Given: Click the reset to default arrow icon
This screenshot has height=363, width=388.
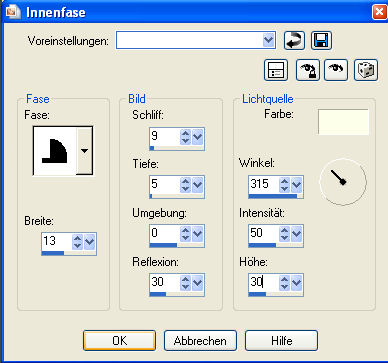Looking at the screenshot, I should tap(294, 41).
